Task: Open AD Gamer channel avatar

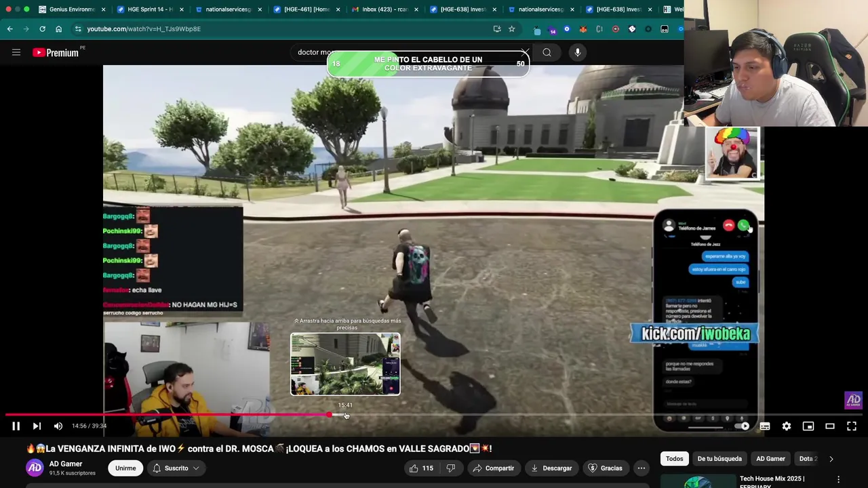Action: pyautogui.click(x=35, y=468)
